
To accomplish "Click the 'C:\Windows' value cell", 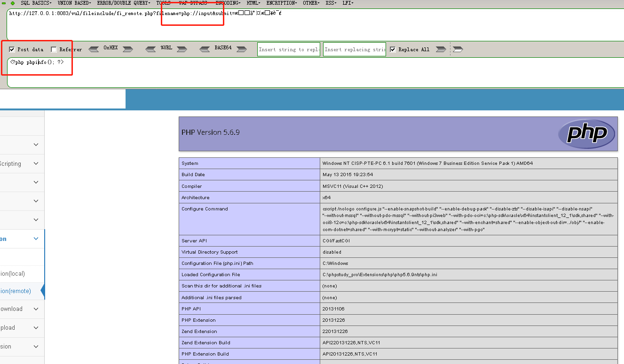I will click(468, 263).
